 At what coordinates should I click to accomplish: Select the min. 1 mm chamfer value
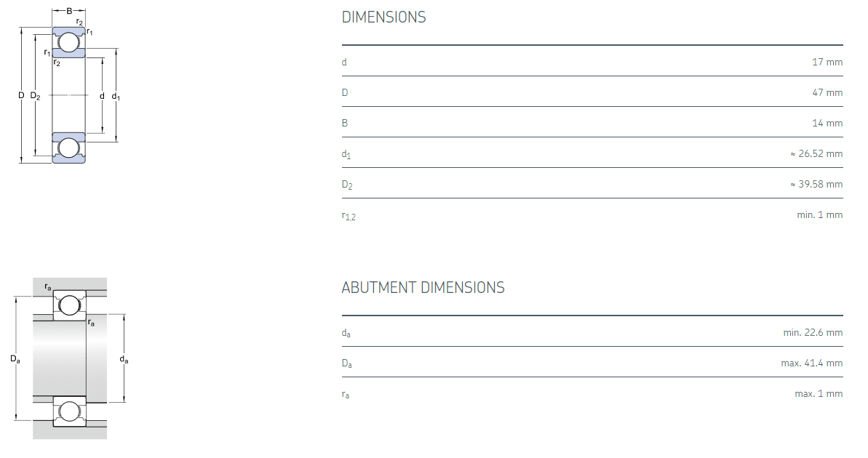click(x=819, y=214)
